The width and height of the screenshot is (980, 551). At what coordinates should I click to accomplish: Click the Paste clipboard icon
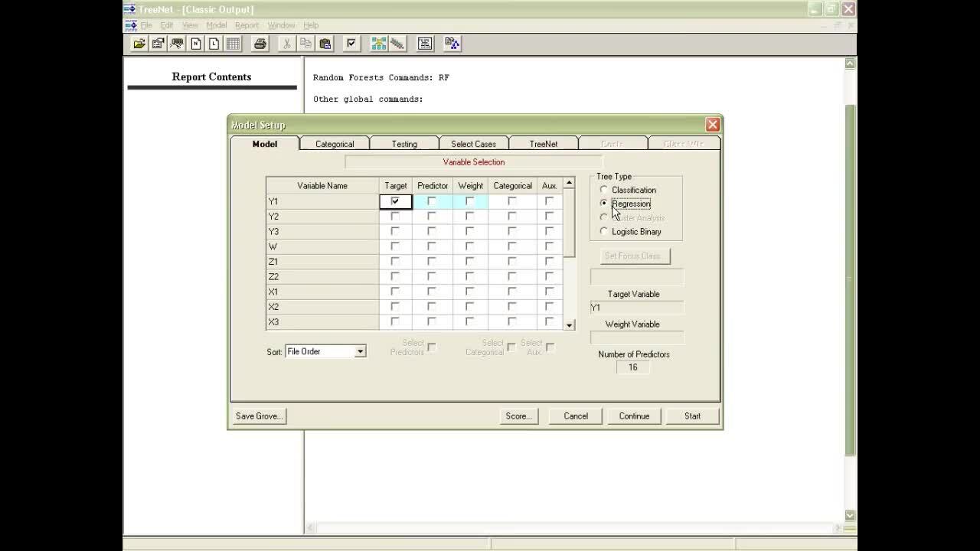tap(325, 44)
